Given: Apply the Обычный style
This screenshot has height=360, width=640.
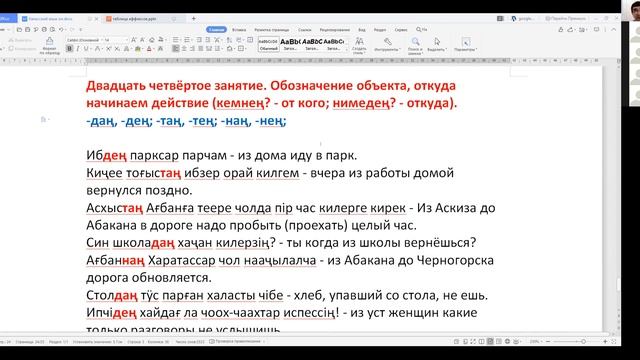Looking at the screenshot, I should tap(269, 44).
